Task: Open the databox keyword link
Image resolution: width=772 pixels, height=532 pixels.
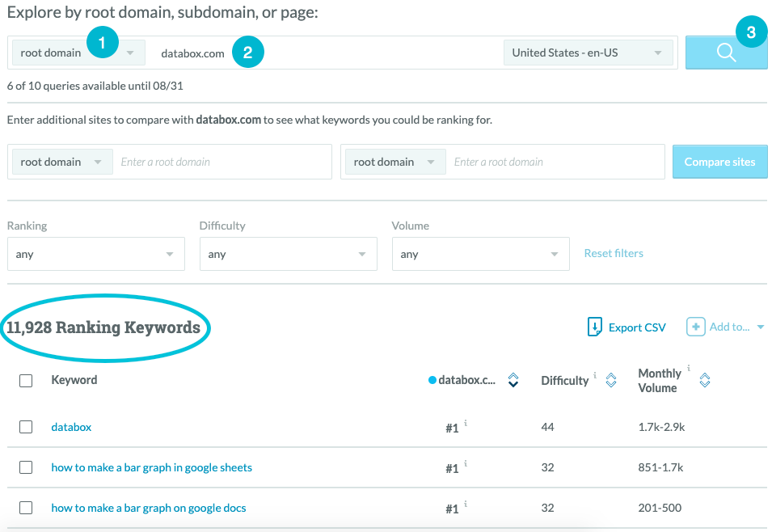Action: 71,427
